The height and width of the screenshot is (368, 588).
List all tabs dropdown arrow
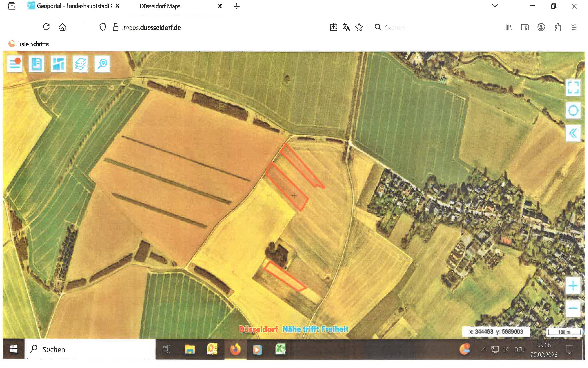(495, 6)
